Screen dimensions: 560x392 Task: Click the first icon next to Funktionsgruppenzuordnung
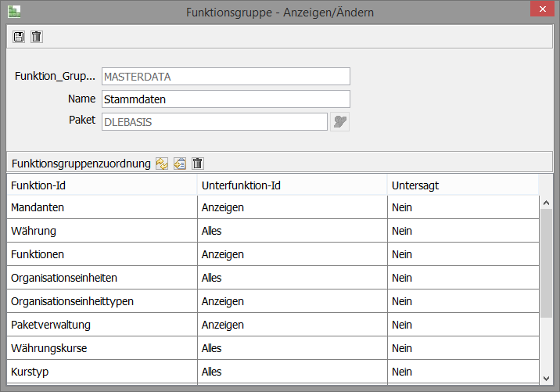[x=162, y=164]
